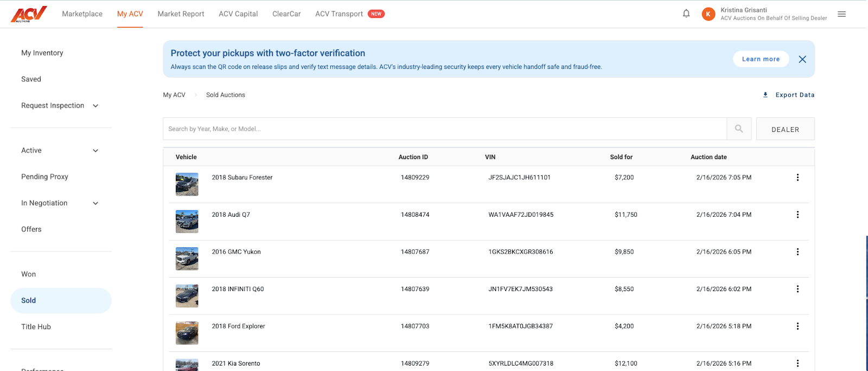Open options menu for 2018 Subaru Forester
The width and height of the screenshot is (868, 371).
[797, 178]
